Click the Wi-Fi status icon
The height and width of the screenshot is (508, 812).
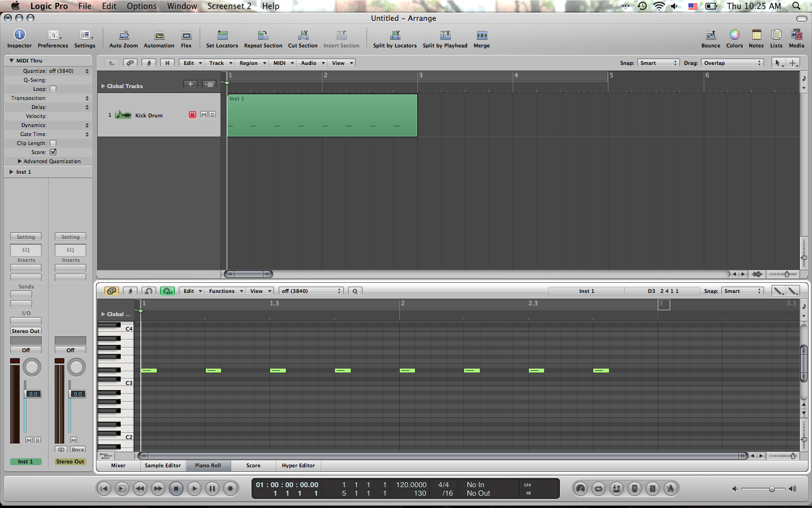659,6
